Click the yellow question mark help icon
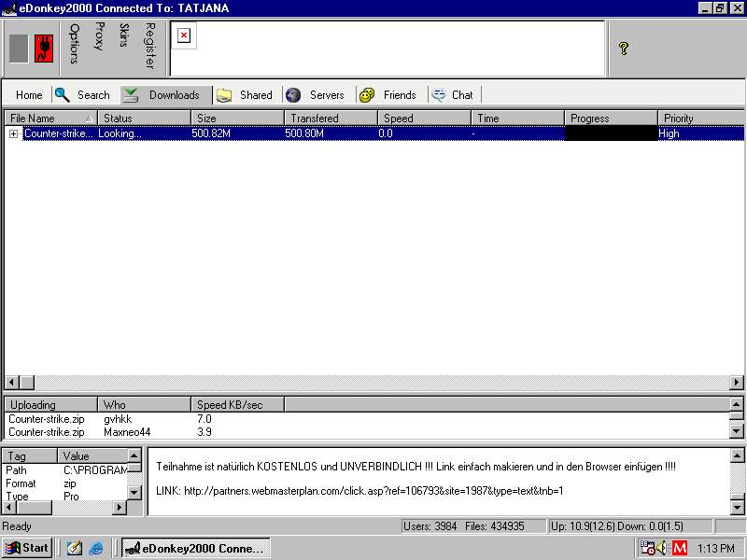 [x=624, y=48]
